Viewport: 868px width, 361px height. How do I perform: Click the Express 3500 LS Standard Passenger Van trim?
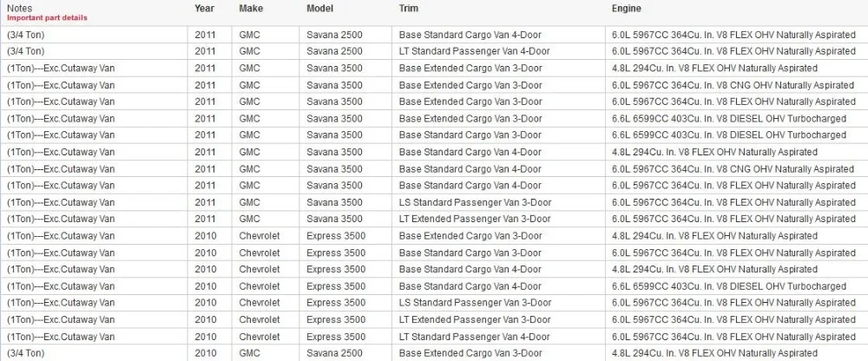pyautogui.click(x=475, y=303)
